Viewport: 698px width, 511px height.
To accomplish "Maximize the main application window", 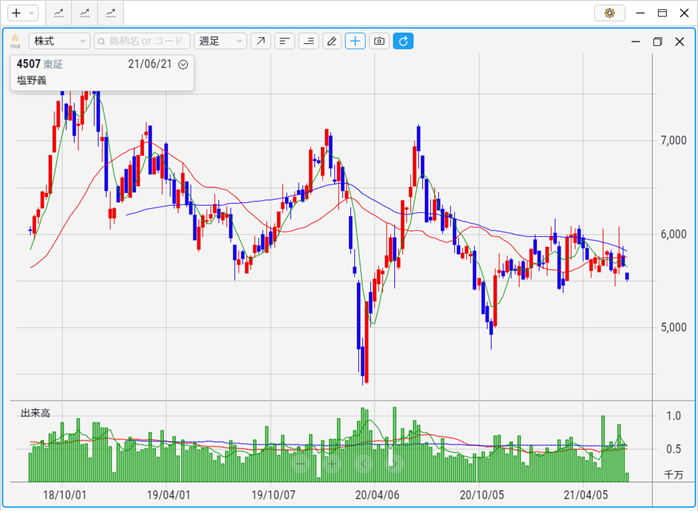I will click(x=662, y=13).
